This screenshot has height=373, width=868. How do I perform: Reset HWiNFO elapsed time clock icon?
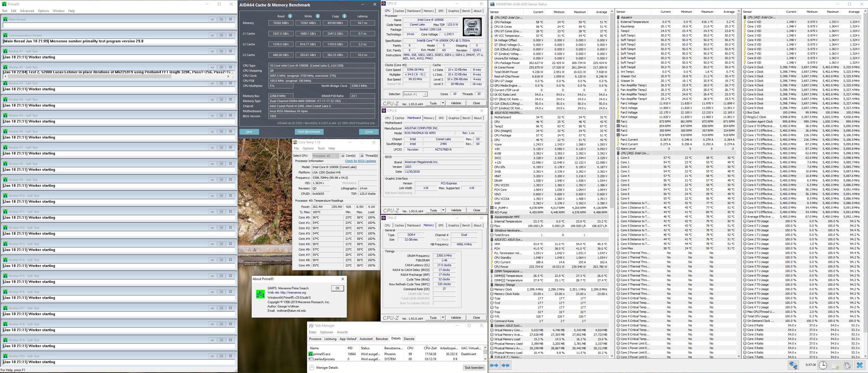(822, 365)
